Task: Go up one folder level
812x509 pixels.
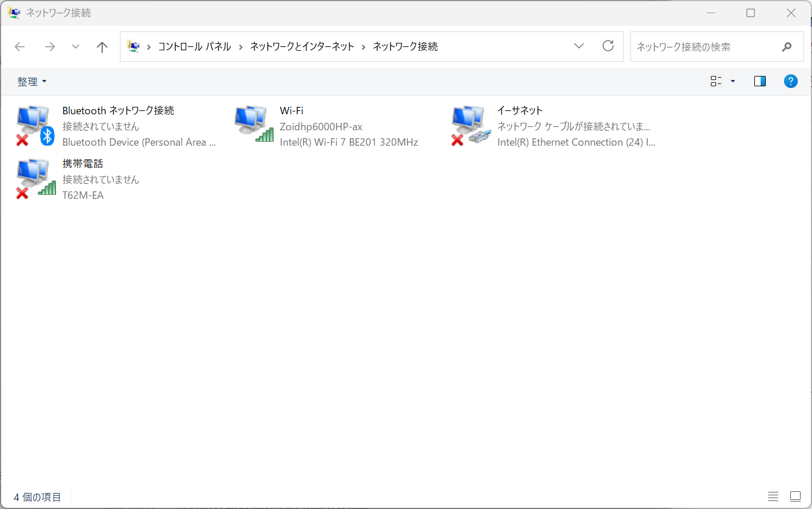Action: coord(102,47)
